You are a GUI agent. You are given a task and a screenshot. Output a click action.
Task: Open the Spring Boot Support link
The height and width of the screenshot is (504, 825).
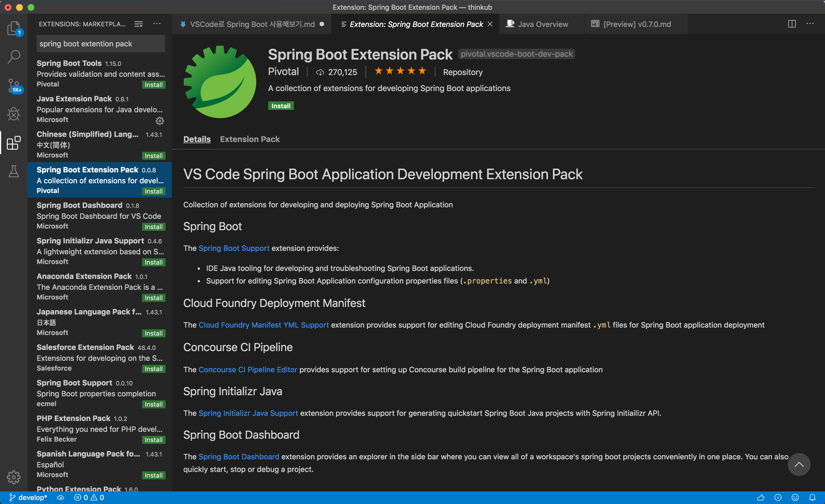[x=234, y=248]
